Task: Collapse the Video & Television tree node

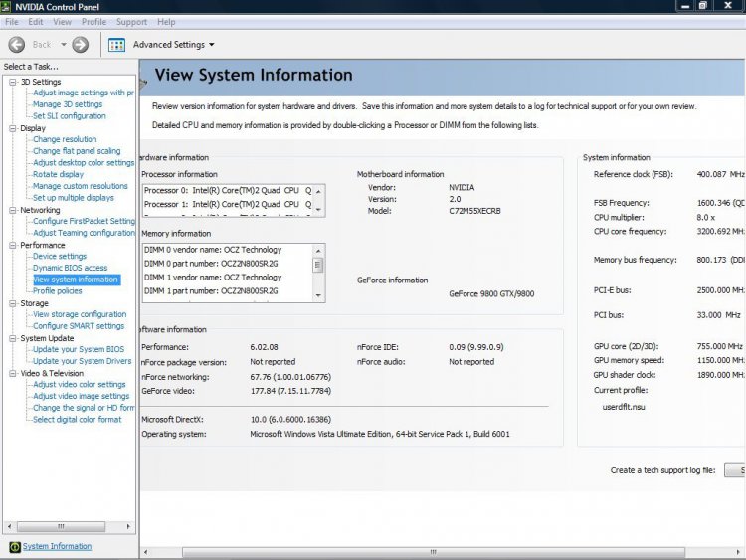Action: pos(13,373)
